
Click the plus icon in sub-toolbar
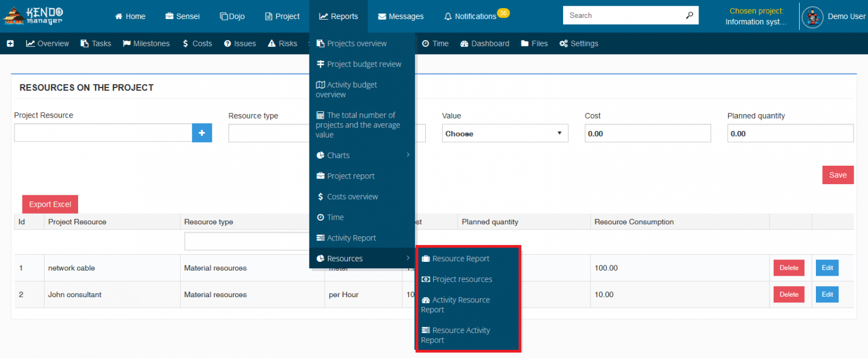(x=10, y=43)
